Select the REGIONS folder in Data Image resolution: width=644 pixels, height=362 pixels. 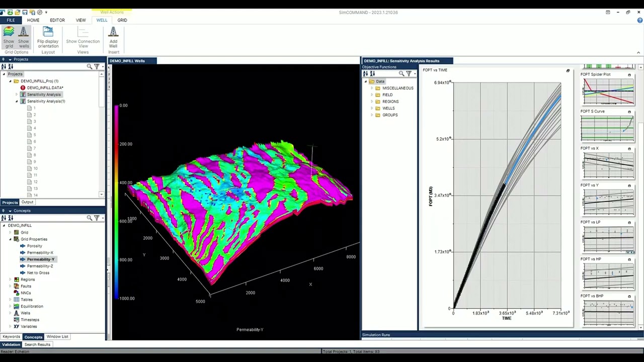pos(390,102)
